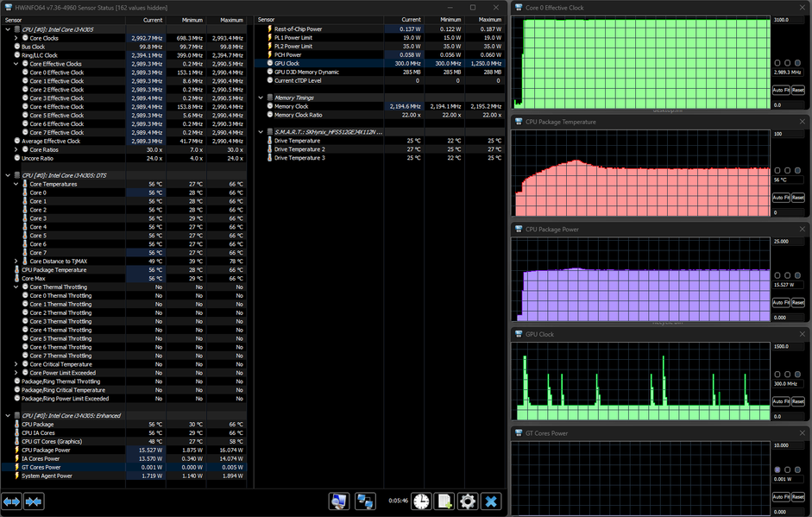Collapse the Core Effective Clocks group
Viewport: 812px width, 517px height.
point(16,64)
